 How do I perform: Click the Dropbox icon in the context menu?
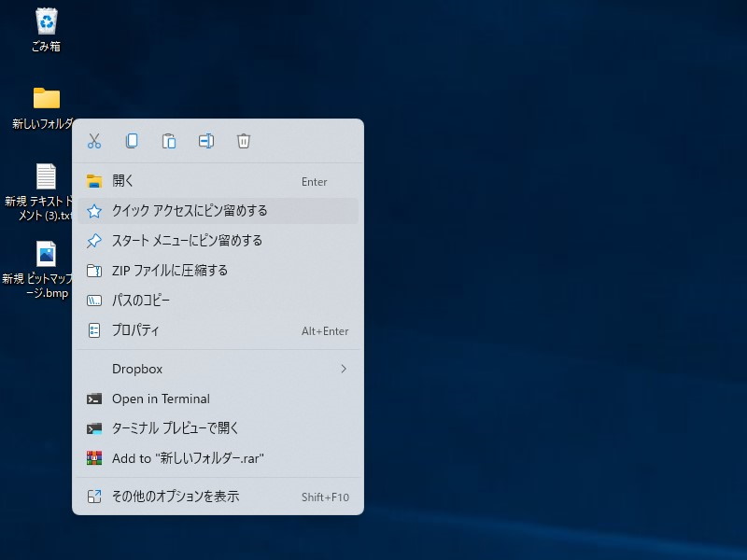click(94, 369)
